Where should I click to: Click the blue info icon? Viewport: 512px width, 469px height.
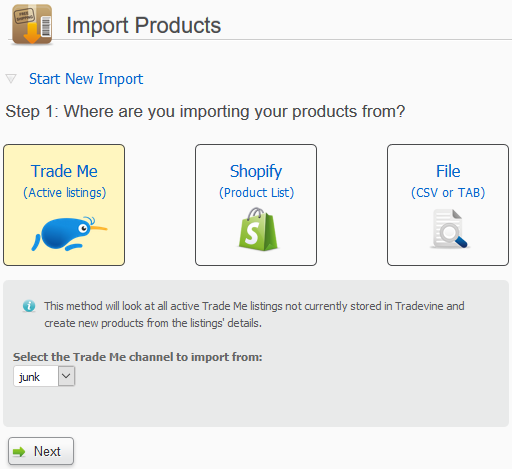pos(29,306)
